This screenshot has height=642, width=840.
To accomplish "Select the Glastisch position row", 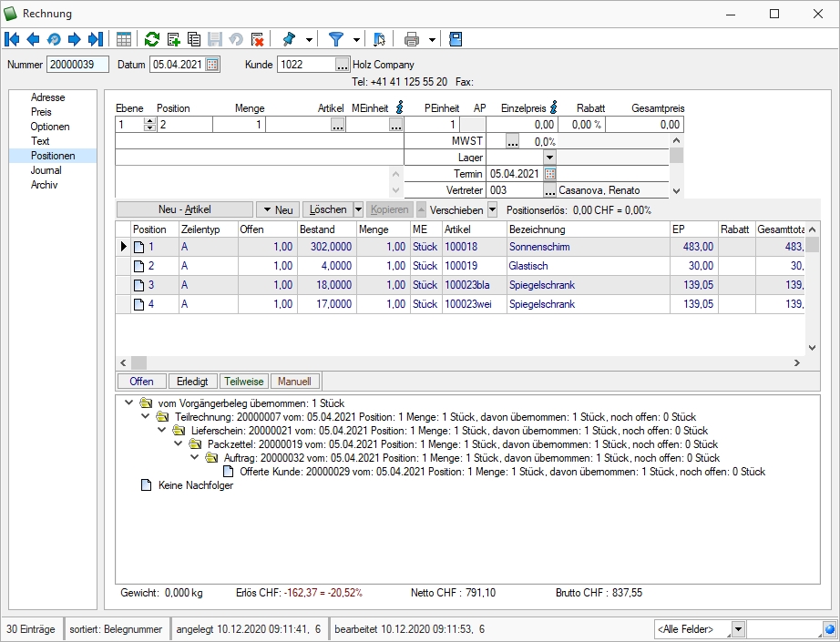I will point(460,266).
